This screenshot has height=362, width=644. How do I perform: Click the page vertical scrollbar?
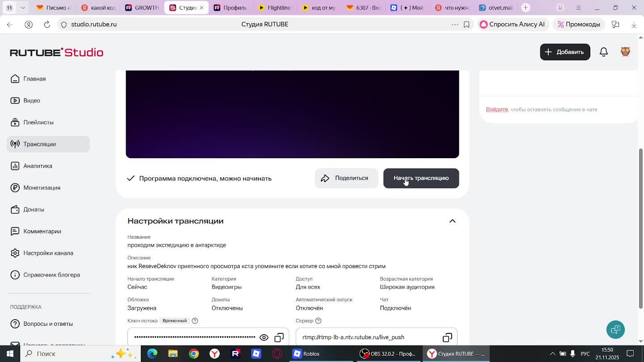tap(640, 228)
